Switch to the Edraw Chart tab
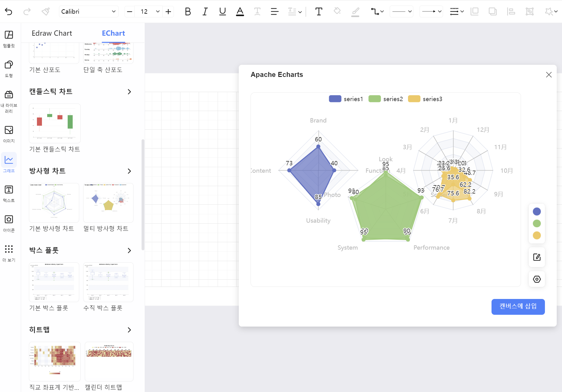The height and width of the screenshot is (392, 562). (52, 33)
